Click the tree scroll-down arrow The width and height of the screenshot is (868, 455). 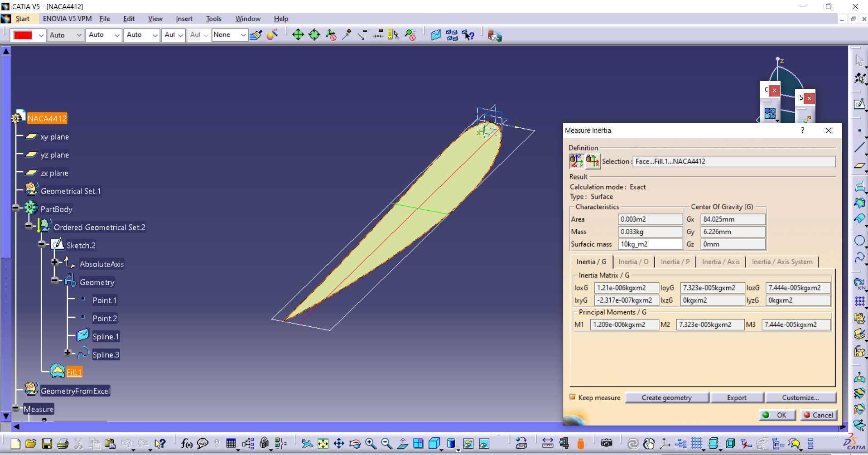coord(6,416)
